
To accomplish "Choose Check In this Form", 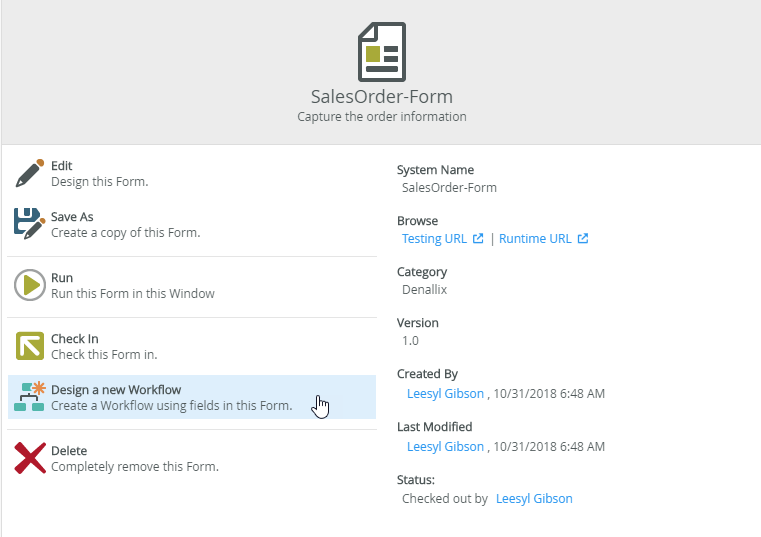I will 103,347.
